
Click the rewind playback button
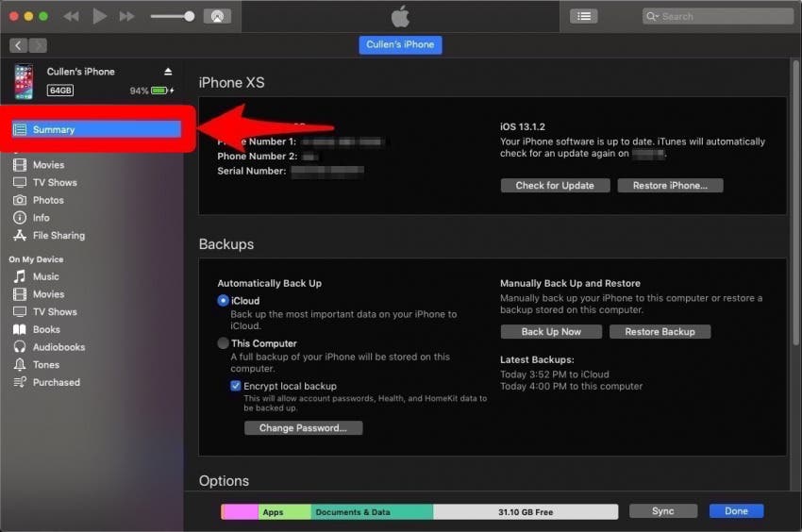71,16
